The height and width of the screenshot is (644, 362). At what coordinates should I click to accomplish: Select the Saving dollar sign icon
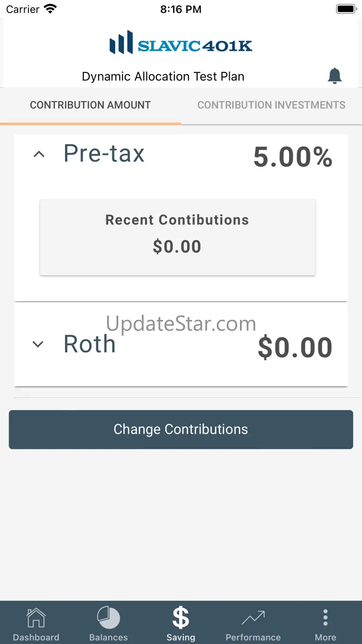pos(181,618)
